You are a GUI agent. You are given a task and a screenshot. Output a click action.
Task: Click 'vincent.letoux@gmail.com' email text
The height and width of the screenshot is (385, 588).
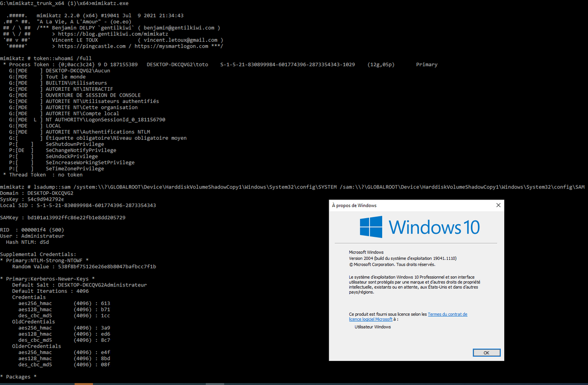pyautogui.click(x=181, y=40)
